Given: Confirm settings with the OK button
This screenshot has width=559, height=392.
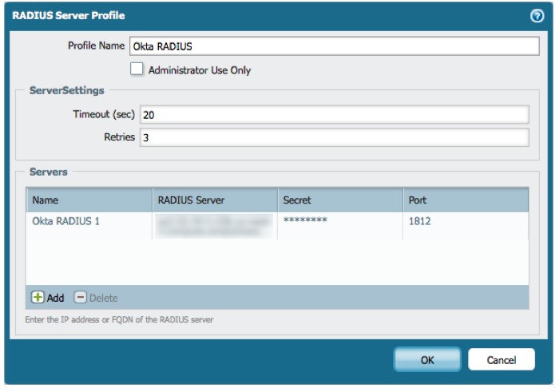Looking at the screenshot, I should tap(427, 360).
